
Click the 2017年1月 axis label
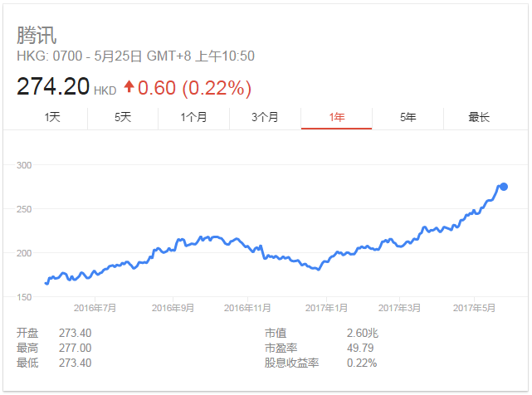point(326,307)
